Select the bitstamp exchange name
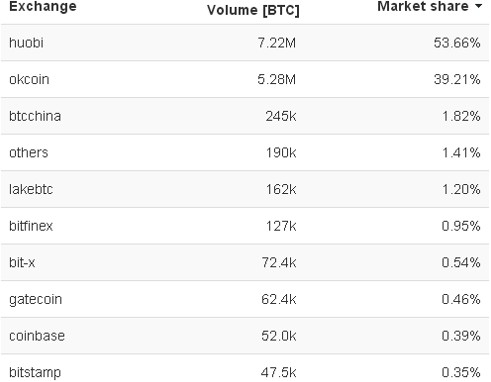The height and width of the screenshot is (382, 491). click(x=35, y=373)
